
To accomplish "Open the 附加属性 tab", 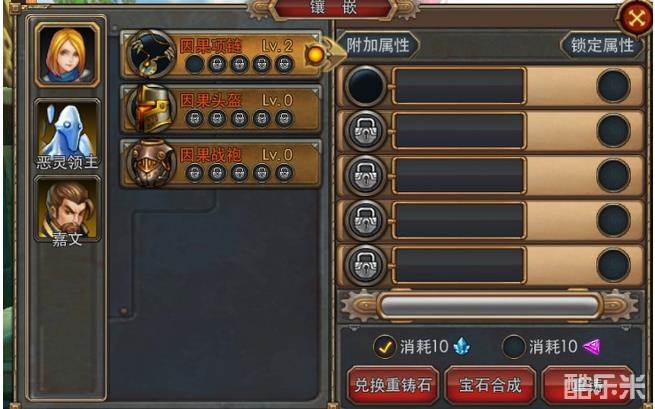I will click(x=378, y=45).
